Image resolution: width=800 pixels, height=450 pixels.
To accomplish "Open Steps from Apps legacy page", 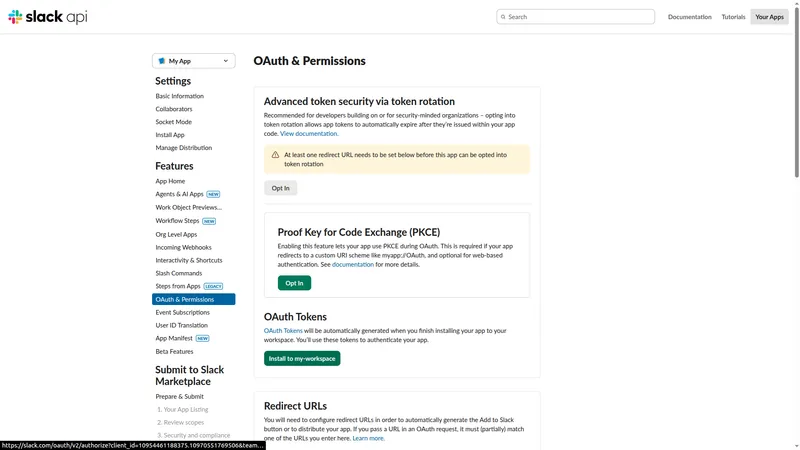I will point(178,286).
